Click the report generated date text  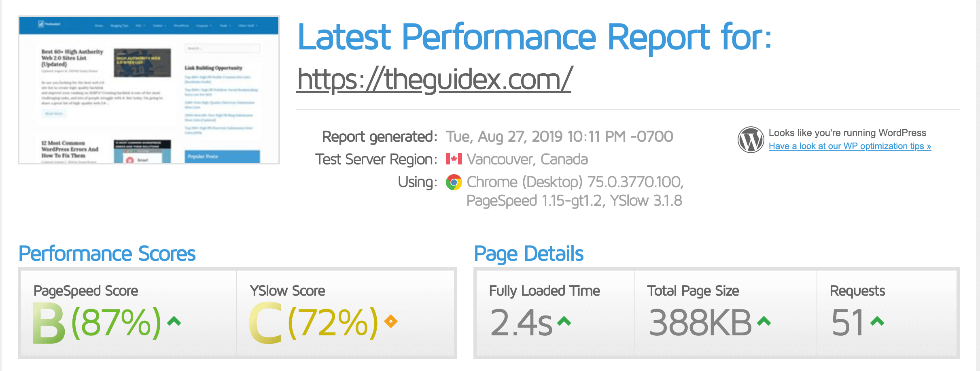pyautogui.click(x=560, y=137)
